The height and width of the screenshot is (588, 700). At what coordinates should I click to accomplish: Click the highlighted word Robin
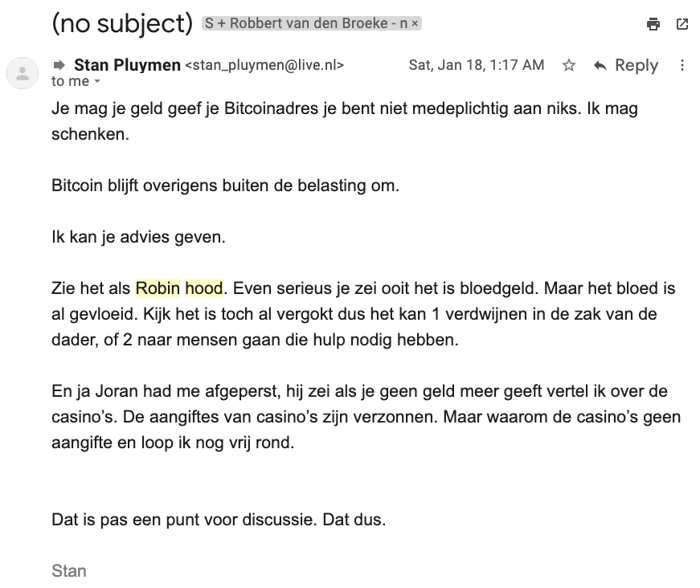tap(158, 288)
